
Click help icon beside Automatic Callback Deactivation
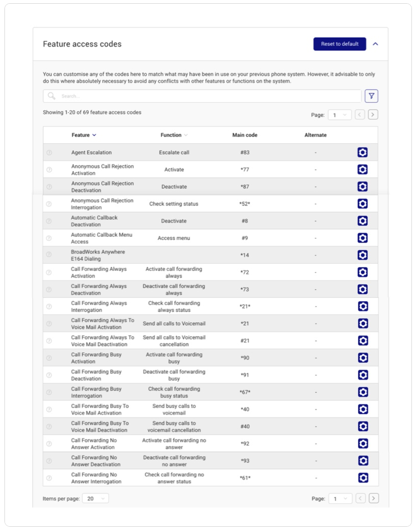49,221
